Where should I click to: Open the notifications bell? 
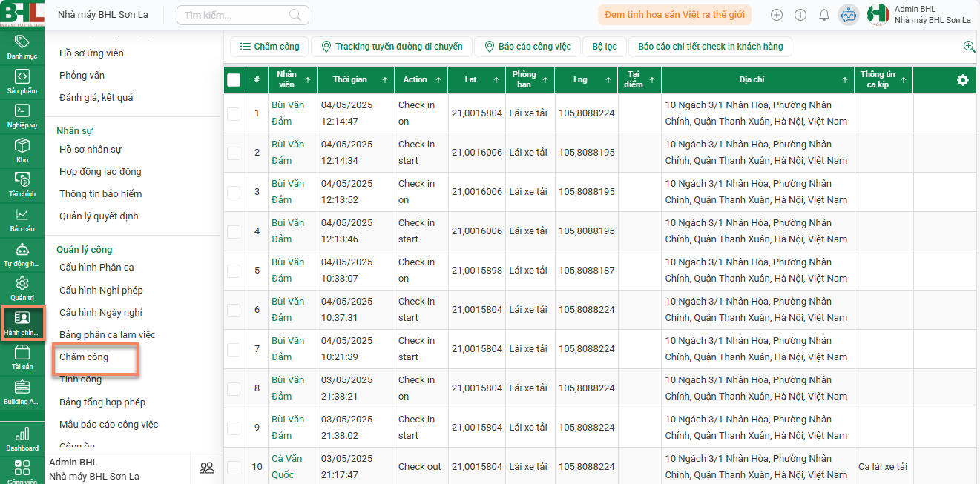824,15
